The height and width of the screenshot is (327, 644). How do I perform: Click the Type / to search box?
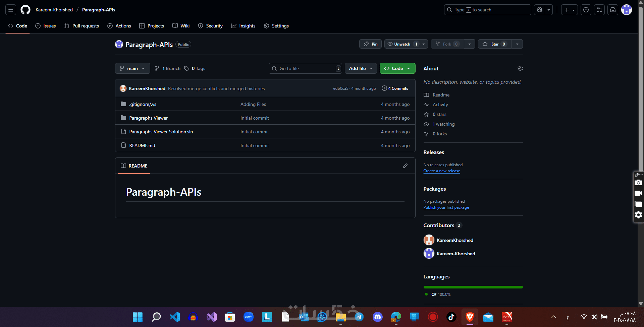pyautogui.click(x=488, y=10)
